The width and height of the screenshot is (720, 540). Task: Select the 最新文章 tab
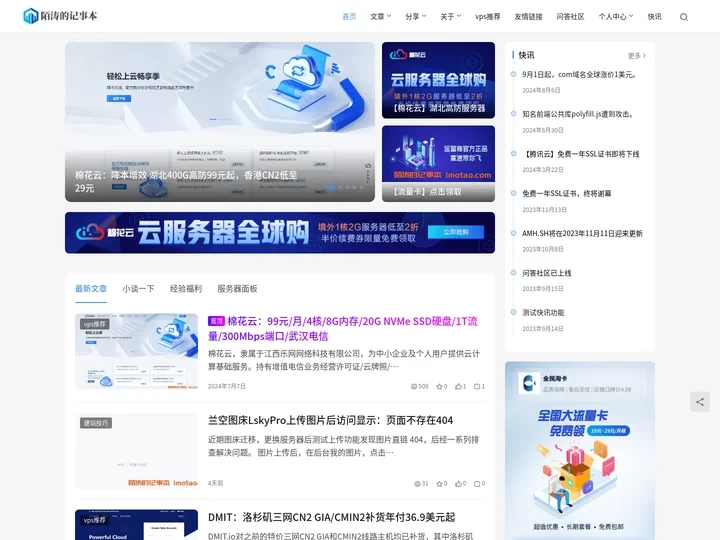tap(91, 289)
